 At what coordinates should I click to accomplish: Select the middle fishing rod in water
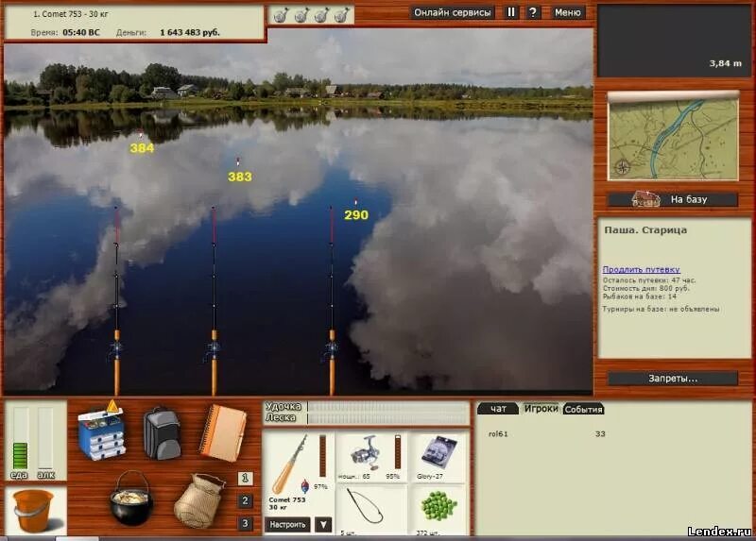[214, 301]
